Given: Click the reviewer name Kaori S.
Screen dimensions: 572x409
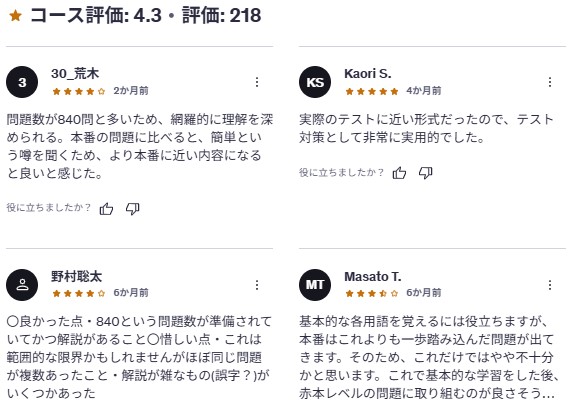Looking at the screenshot, I should (368, 73).
